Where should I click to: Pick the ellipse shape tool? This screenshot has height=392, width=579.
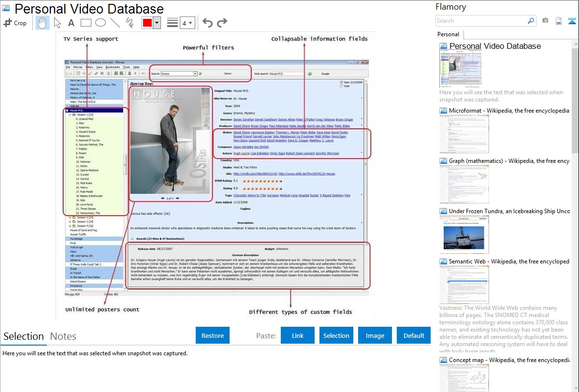101,23
